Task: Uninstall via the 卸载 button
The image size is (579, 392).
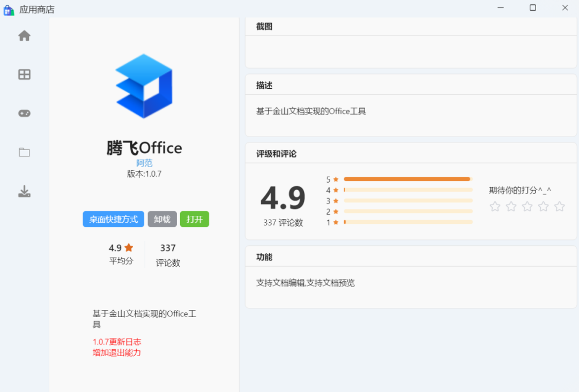Action: 162,219
